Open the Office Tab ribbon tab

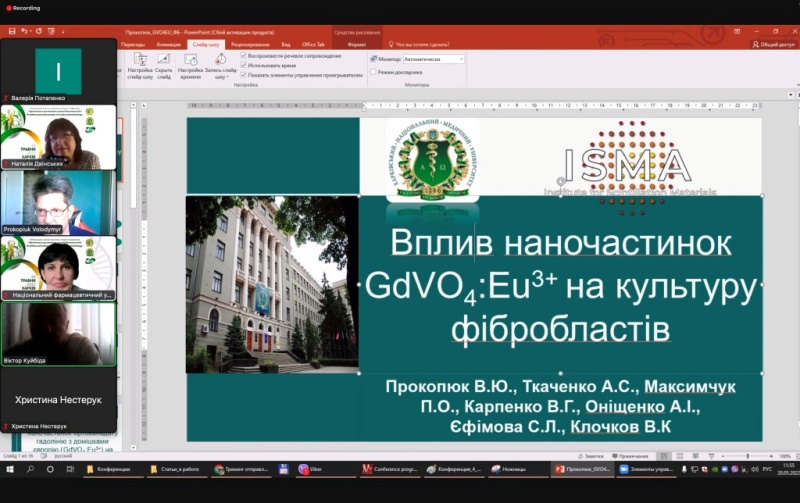pyautogui.click(x=313, y=45)
